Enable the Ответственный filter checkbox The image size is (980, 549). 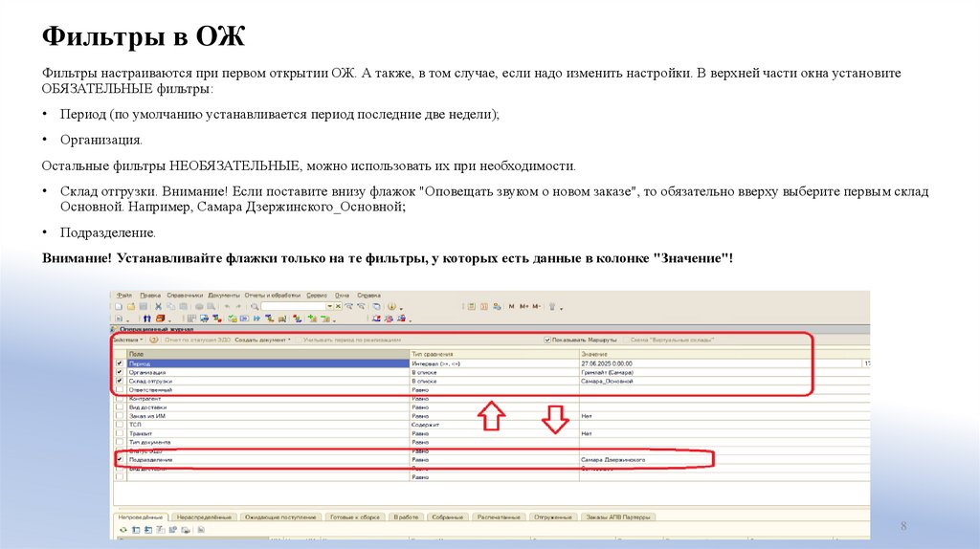point(120,389)
